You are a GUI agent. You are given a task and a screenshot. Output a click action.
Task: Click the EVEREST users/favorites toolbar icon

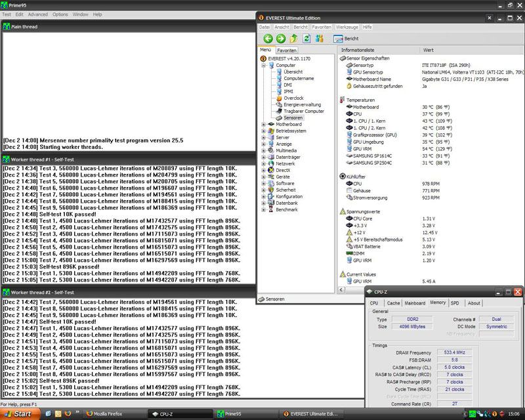pyautogui.click(x=319, y=39)
